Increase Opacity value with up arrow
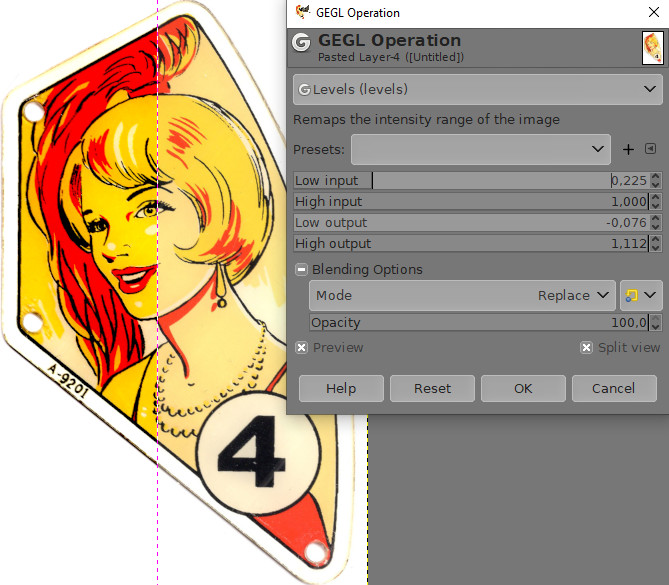Screen dimensions: 669x585 click(656, 318)
